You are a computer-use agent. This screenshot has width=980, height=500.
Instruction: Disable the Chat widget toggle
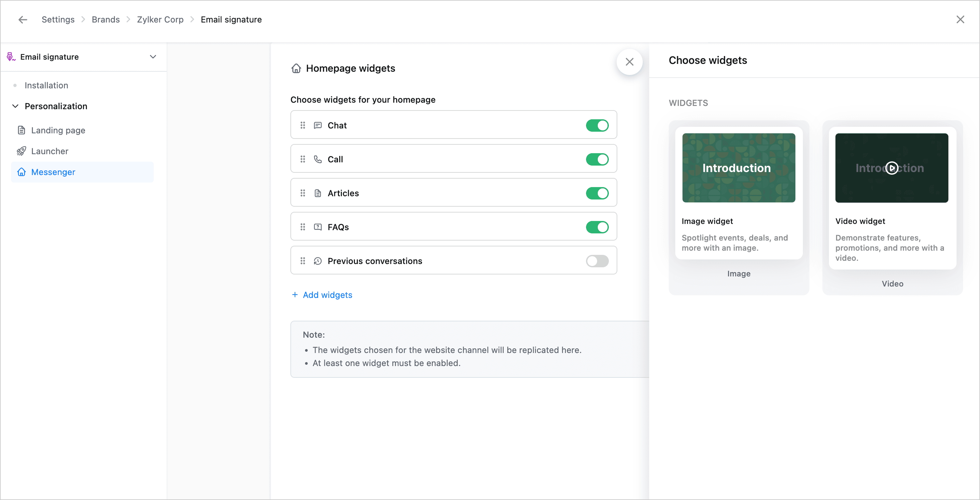click(597, 125)
